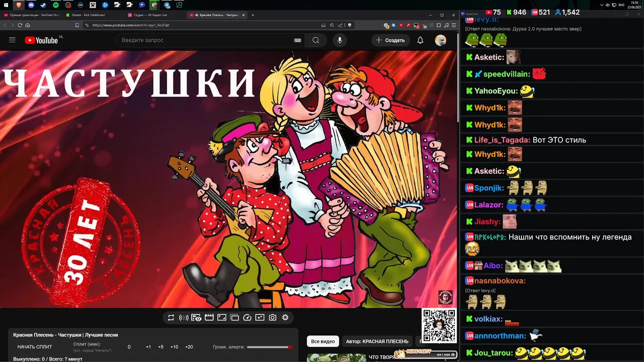Switch to the YouTube Studio live streams tab
644x362 pixels.
[x=31, y=15]
